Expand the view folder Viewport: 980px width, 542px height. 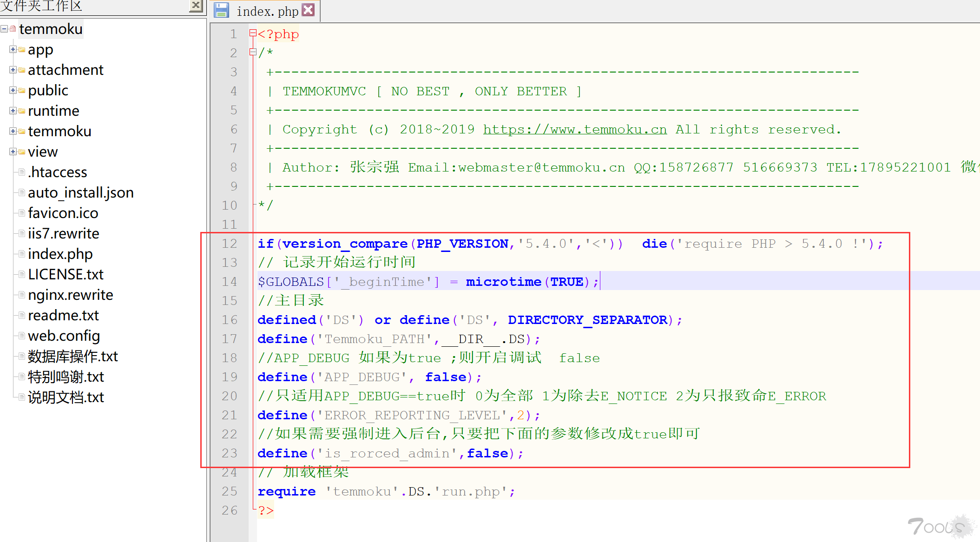(x=13, y=152)
